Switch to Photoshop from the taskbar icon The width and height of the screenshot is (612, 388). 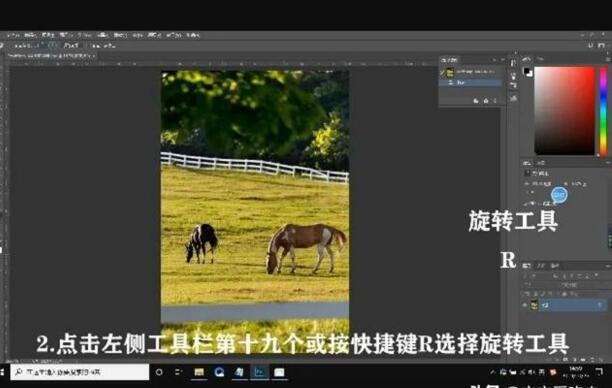tap(259, 372)
